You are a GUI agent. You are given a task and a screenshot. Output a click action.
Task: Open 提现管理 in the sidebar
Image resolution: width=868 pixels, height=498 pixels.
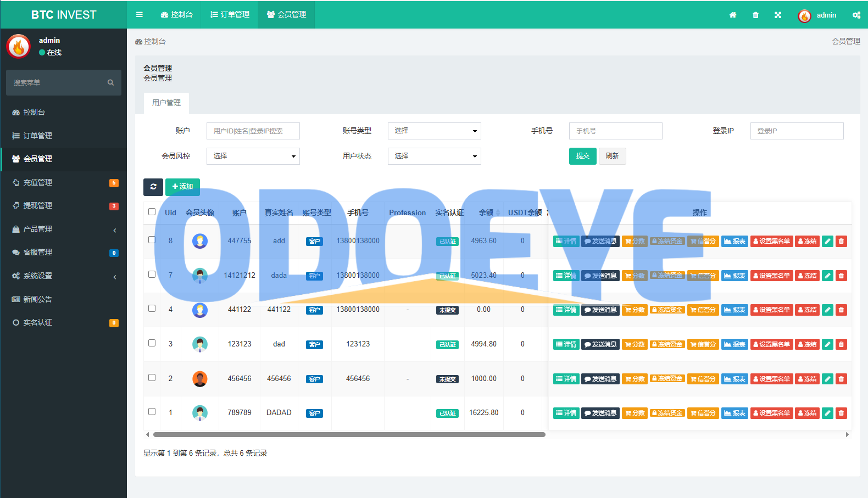64,205
